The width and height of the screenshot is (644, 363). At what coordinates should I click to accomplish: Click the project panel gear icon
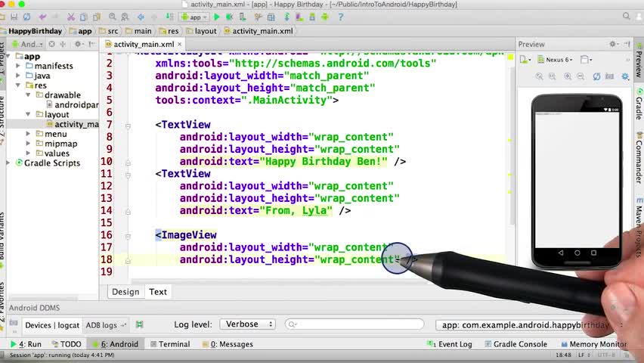[78, 44]
